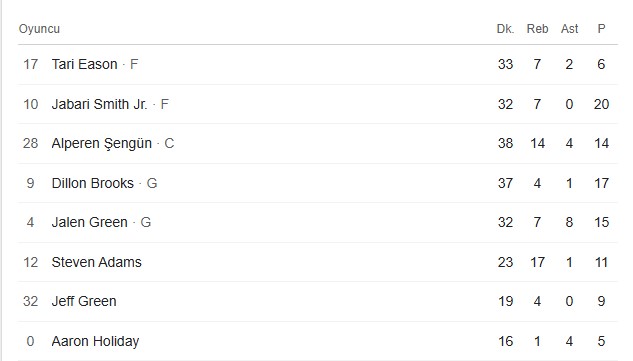Viewport: 633px width, 361px height.
Task: Select Steven Adams' 17 rebounds value
Action: coord(537,262)
